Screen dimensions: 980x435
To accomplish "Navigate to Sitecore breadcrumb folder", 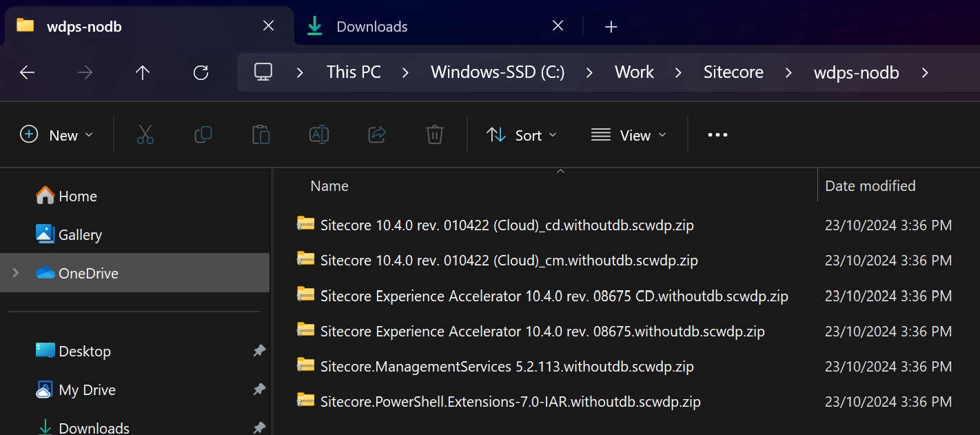I will point(733,72).
